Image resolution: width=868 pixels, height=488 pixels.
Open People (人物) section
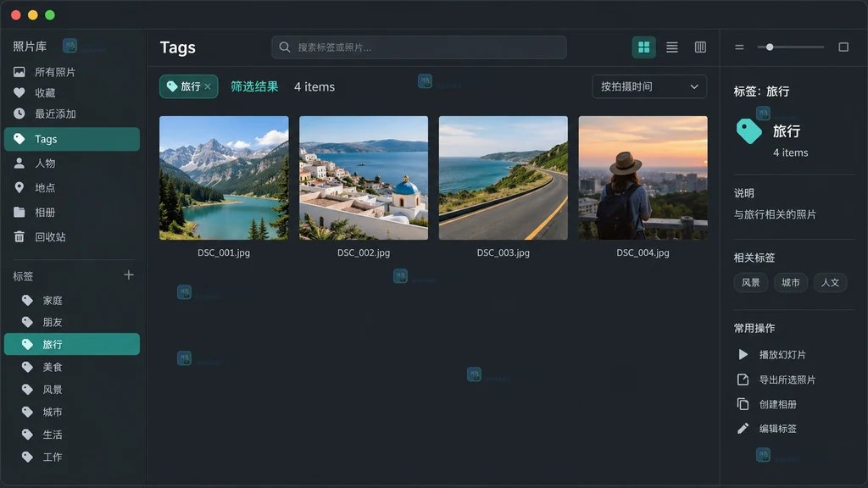72,164
